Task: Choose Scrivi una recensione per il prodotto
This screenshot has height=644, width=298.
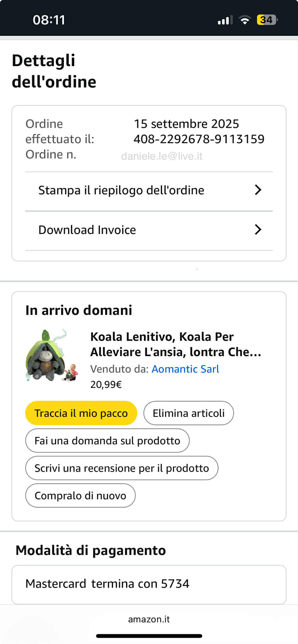Action: (122, 468)
